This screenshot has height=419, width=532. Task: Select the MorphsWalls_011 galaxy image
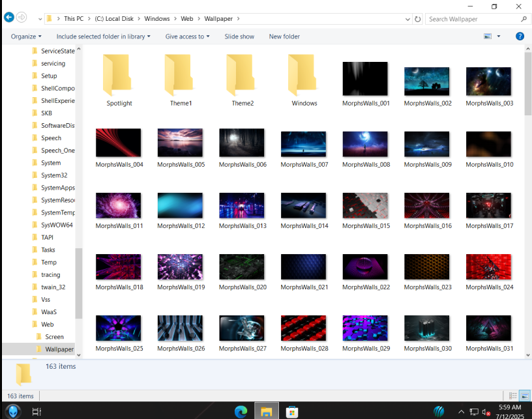pyautogui.click(x=118, y=205)
